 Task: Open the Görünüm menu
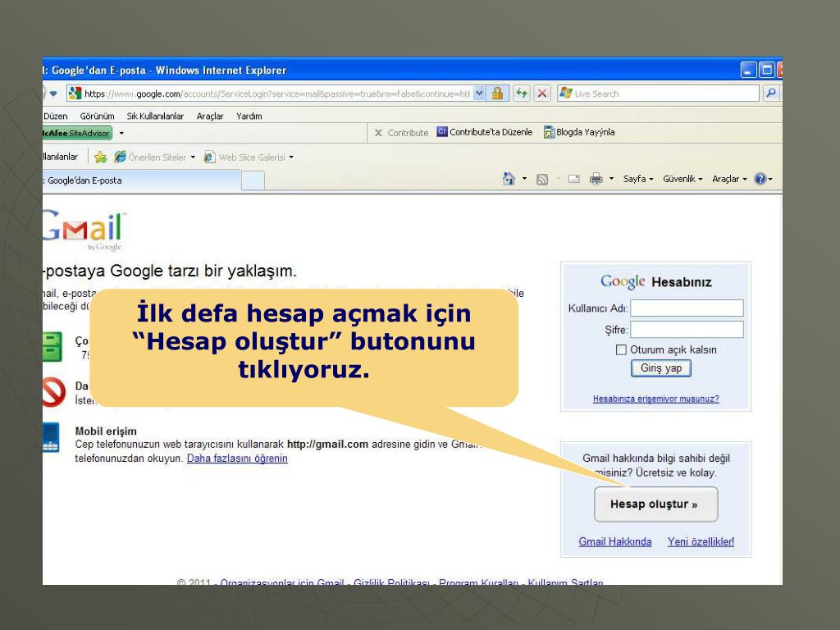(x=97, y=116)
